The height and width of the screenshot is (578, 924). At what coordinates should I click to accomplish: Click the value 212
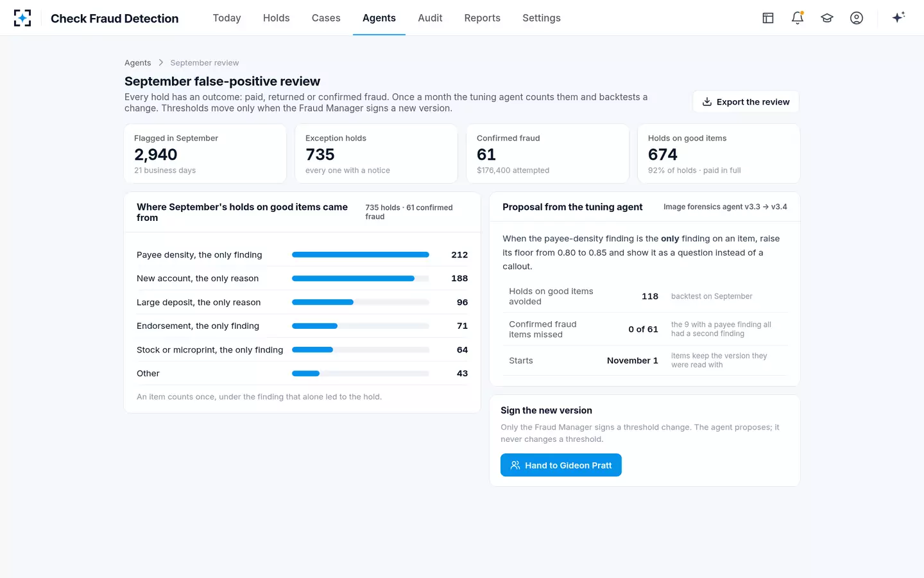tap(459, 254)
